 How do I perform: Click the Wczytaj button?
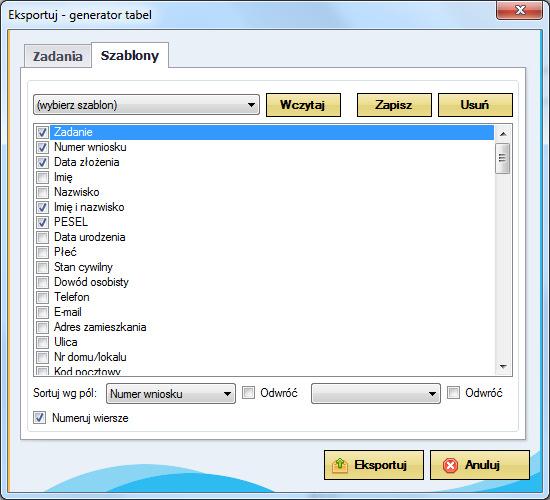303,105
